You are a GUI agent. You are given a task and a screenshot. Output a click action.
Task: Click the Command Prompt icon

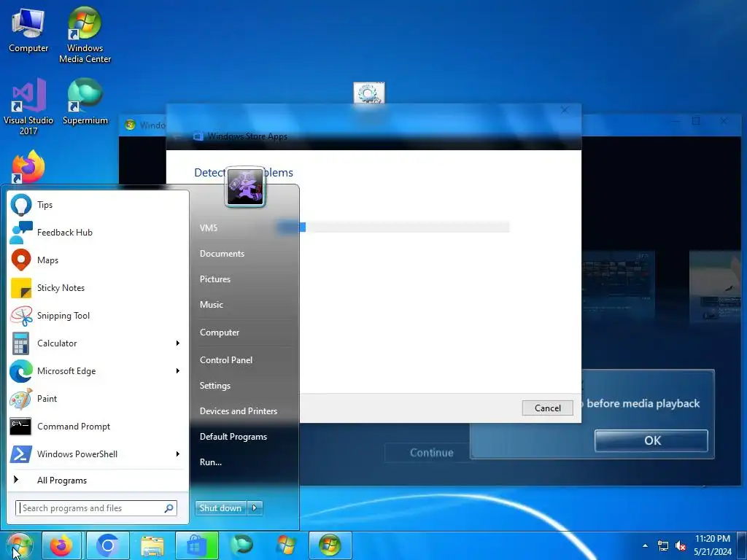pos(20,426)
